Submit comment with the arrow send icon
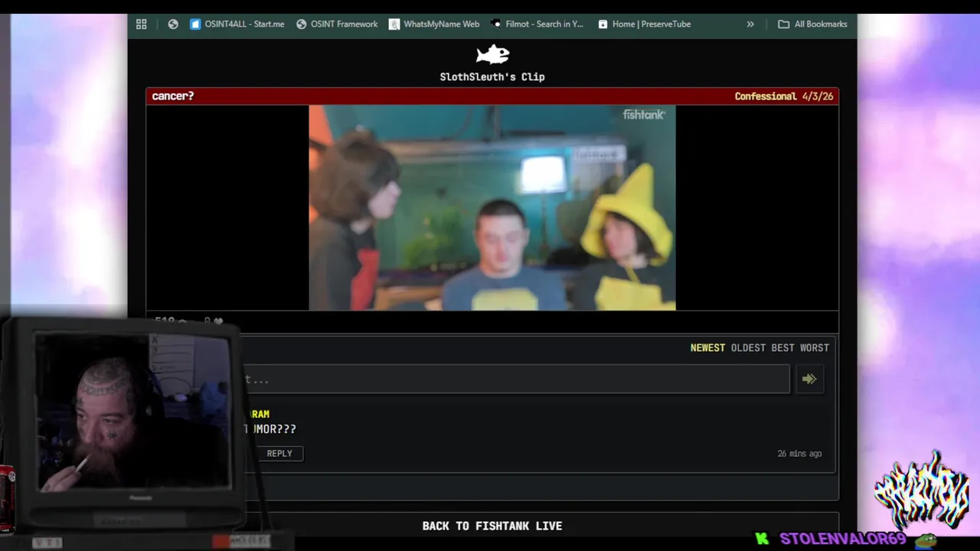The image size is (980, 551). point(809,379)
